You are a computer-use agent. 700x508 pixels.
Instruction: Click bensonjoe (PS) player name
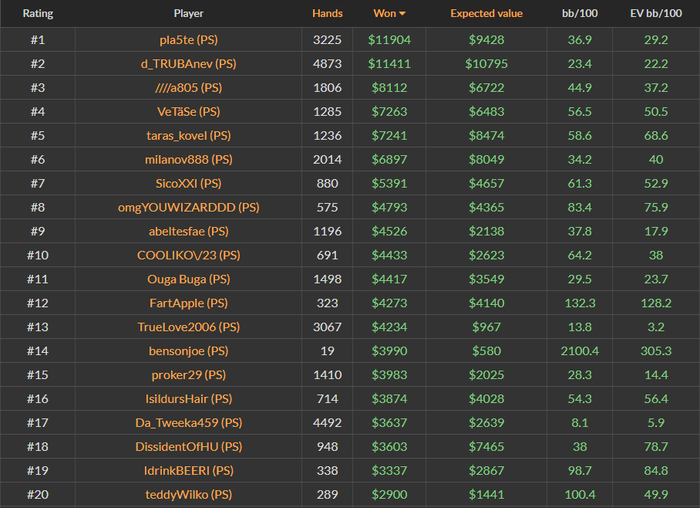189,351
